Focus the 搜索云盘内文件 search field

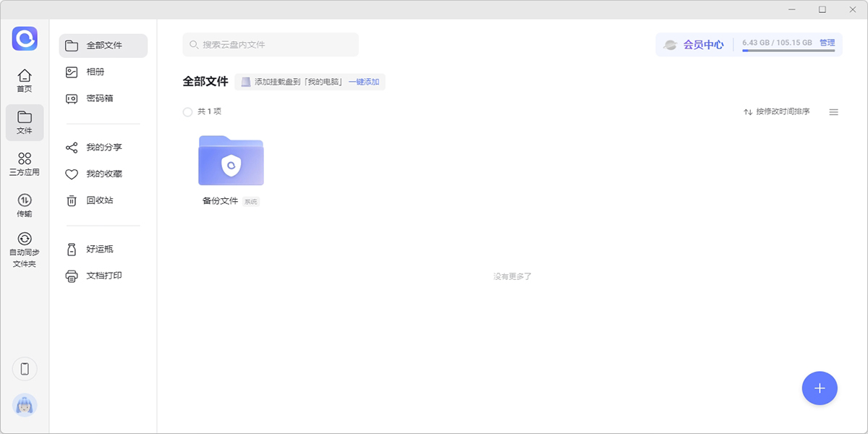click(x=271, y=45)
